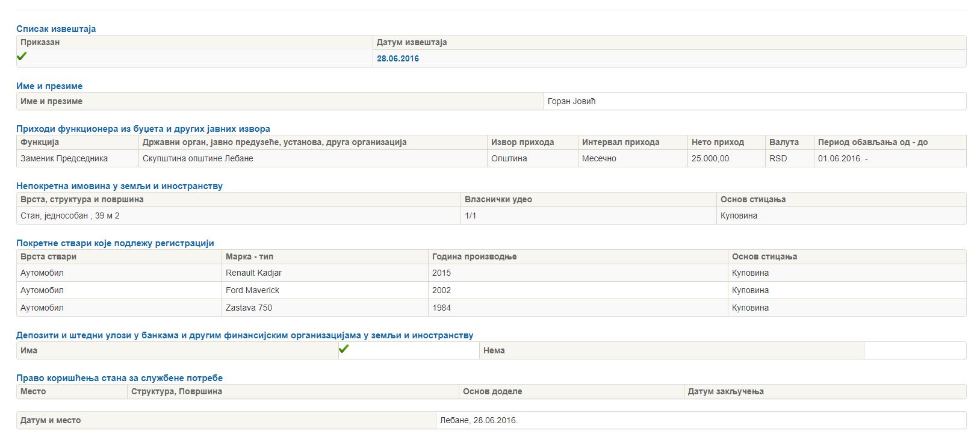Click the green checkmark in the Има row
Screen dimensions: 980x434
click(x=344, y=349)
